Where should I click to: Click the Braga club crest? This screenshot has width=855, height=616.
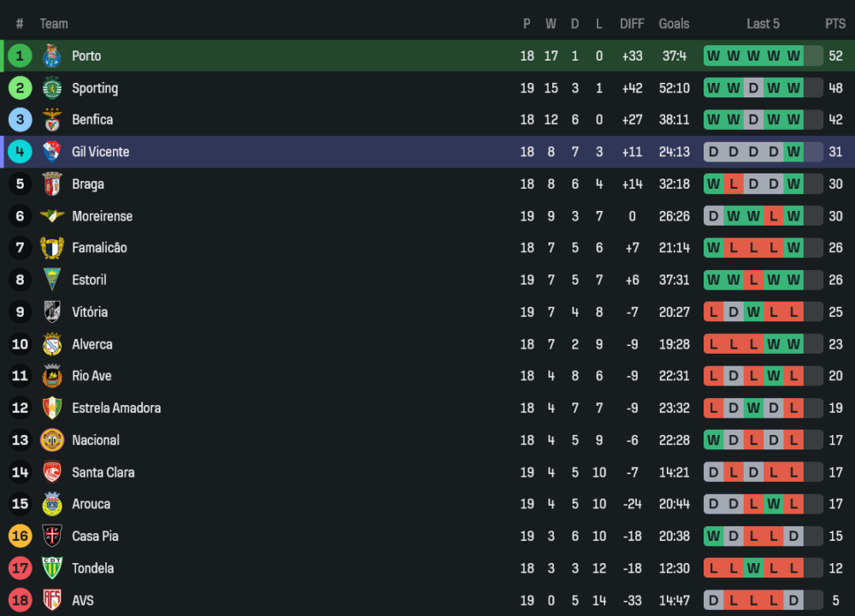(x=52, y=184)
